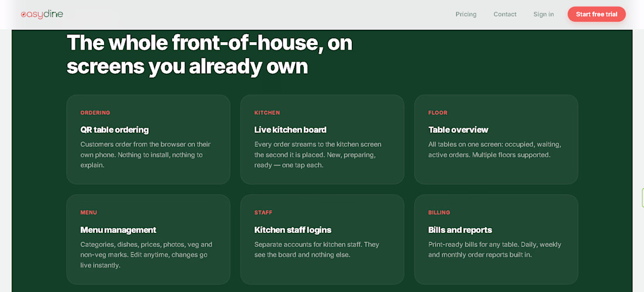The width and height of the screenshot is (644, 292).
Task: Select the QR table ordering card
Action: tap(148, 140)
